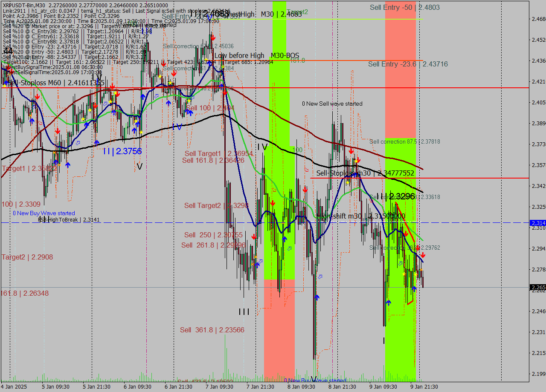
Task: Click 'Sell correction 87.5 | 2.37818' label
Action: tap(405, 141)
